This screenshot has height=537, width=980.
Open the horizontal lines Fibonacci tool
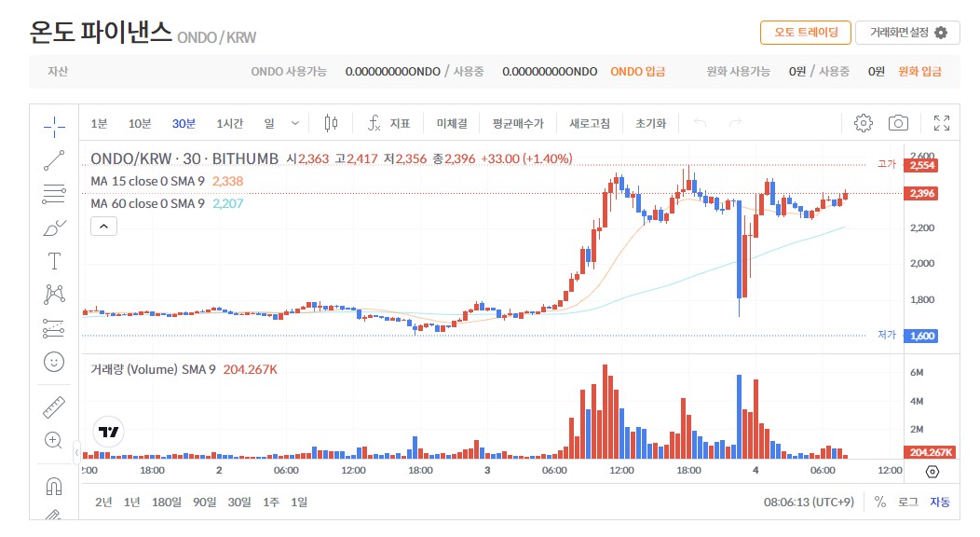pos(54,194)
